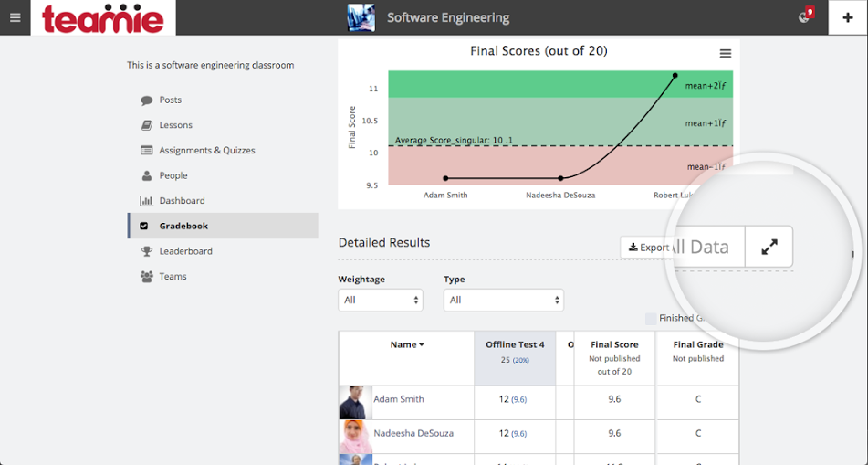
Task: Click Nadeesha DeSouza's Offline Test 4 score
Action: (515, 433)
